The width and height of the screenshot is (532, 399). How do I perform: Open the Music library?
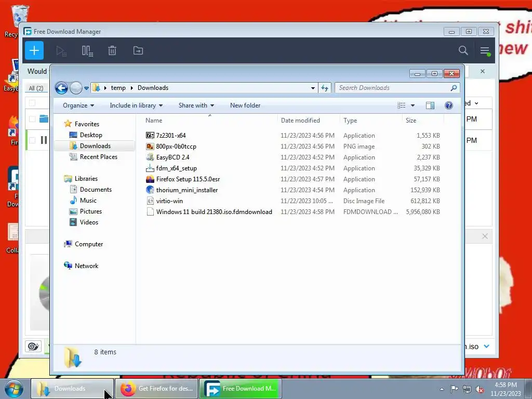pos(88,200)
